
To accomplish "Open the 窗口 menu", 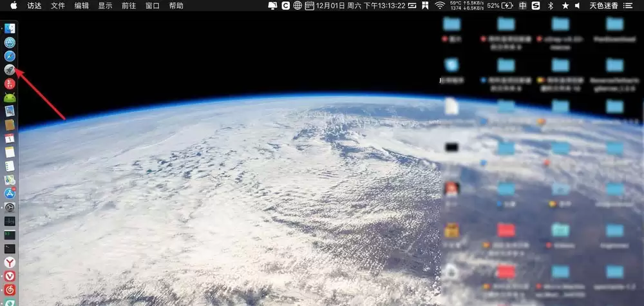I will (x=153, y=6).
